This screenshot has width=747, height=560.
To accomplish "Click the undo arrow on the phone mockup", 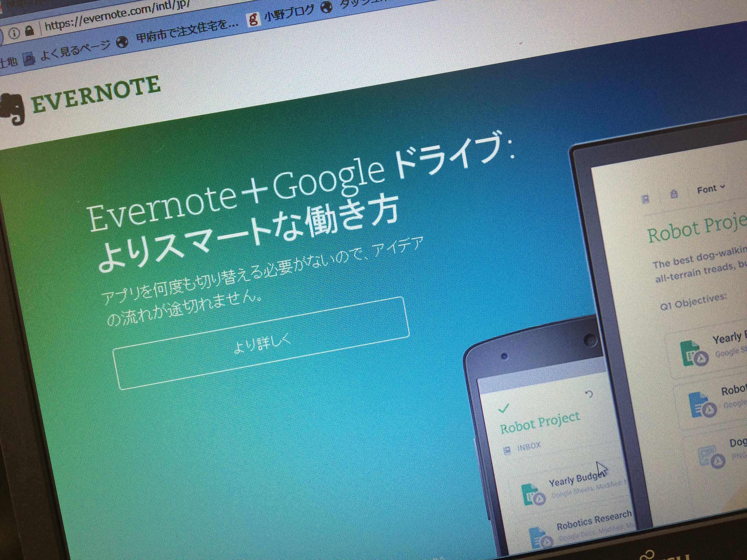I will (589, 394).
